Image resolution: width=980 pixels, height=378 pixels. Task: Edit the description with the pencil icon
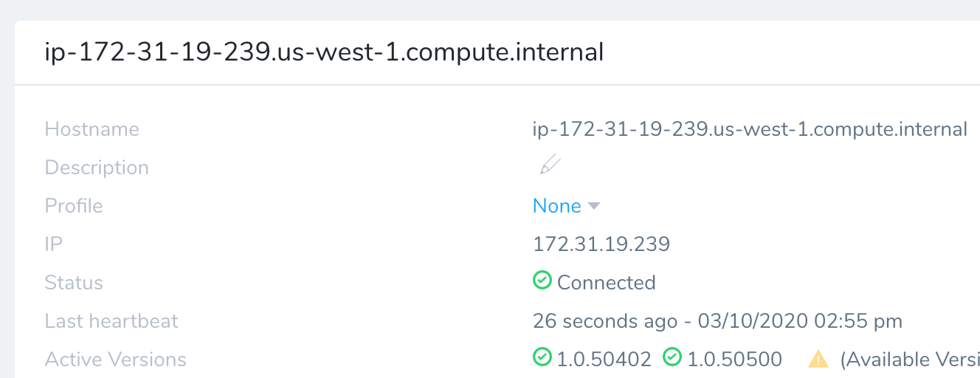(549, 166)
